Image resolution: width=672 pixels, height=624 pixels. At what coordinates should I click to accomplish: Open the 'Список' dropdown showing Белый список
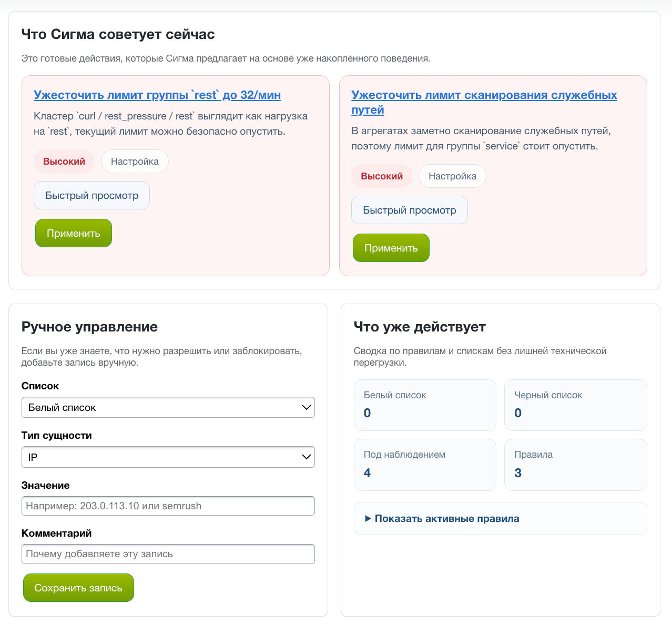point(168,407)
